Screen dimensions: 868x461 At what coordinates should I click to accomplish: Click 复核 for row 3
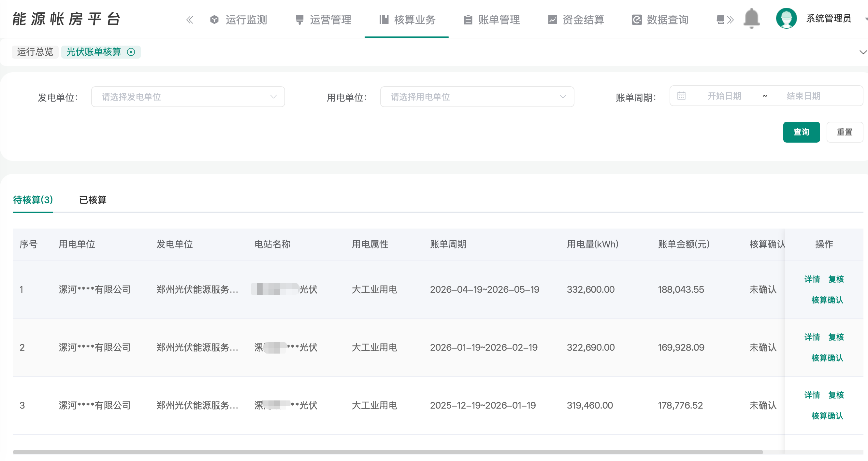[x=836, y=395]
